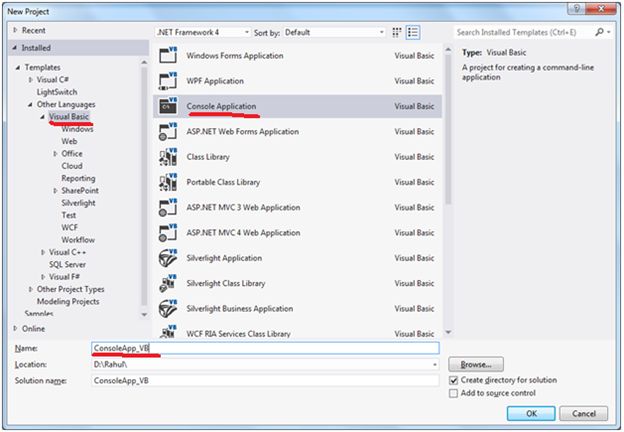Select Windows under Visual Basic
624x432 pixels.
[77, 129]
